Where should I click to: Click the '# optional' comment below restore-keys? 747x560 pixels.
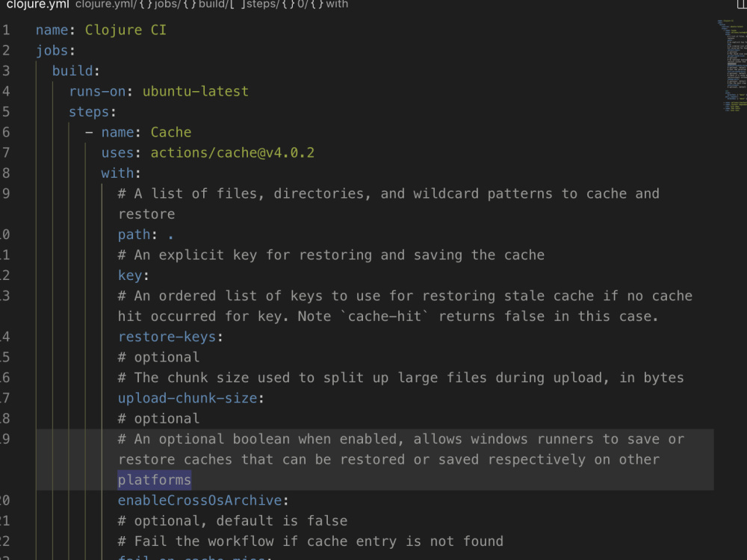pyautogui.click(x=158, y=358)
